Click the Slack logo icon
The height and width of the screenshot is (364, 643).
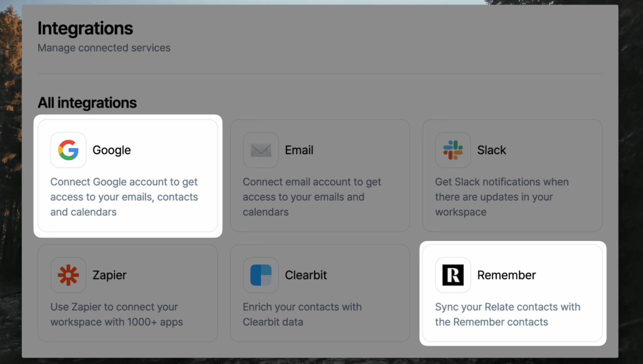tap(453, 150)
